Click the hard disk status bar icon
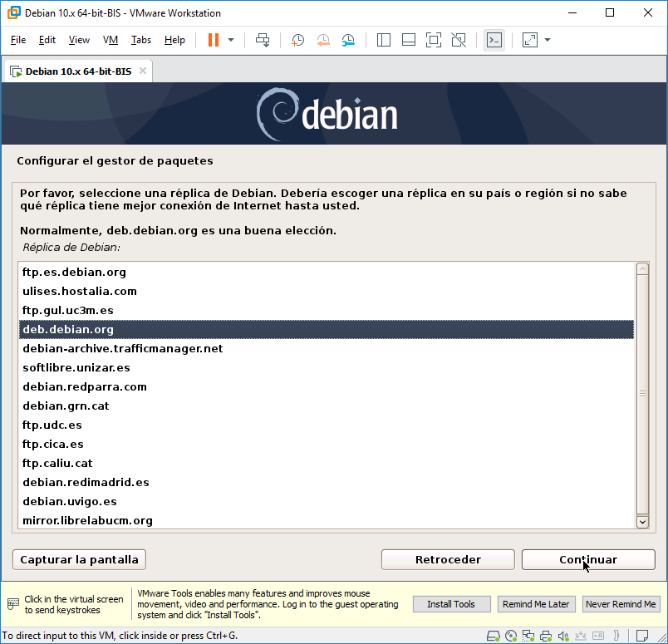This screenshot has width=668, height=644. pos(494,636)
